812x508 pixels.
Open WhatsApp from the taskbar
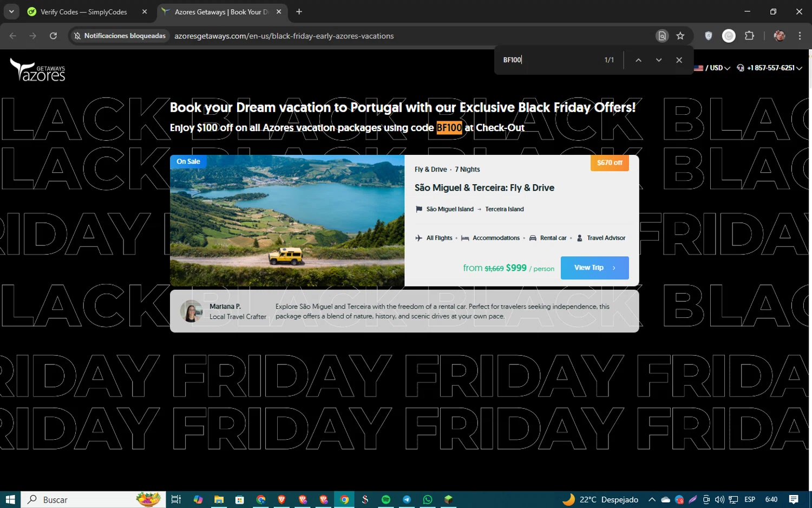pyautogui.click(x=428, y=499)
